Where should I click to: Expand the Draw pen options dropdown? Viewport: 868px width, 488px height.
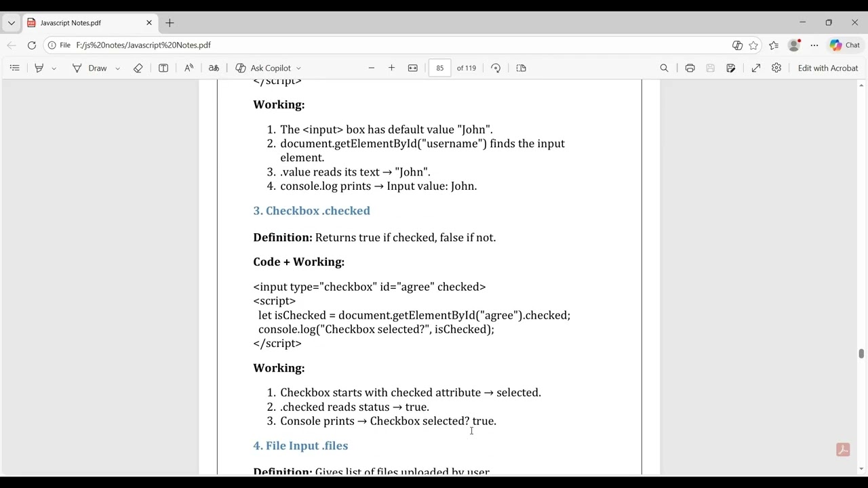click(x=117, y=68)
